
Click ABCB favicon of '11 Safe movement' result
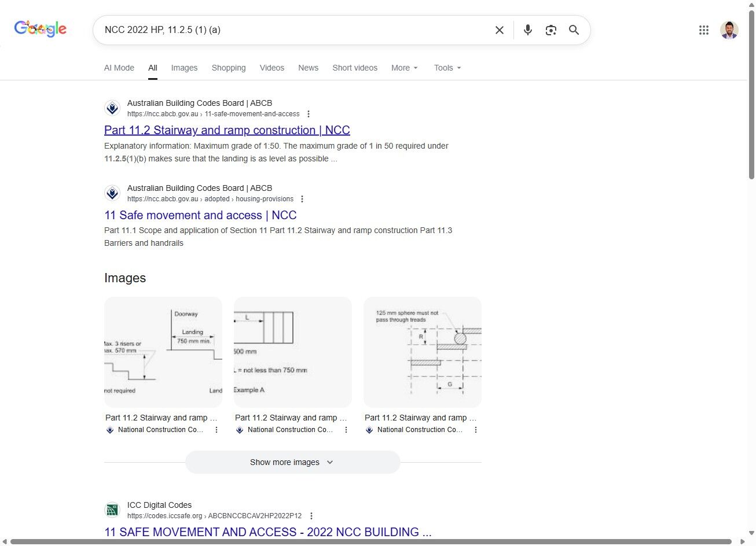tap(112, 193)
